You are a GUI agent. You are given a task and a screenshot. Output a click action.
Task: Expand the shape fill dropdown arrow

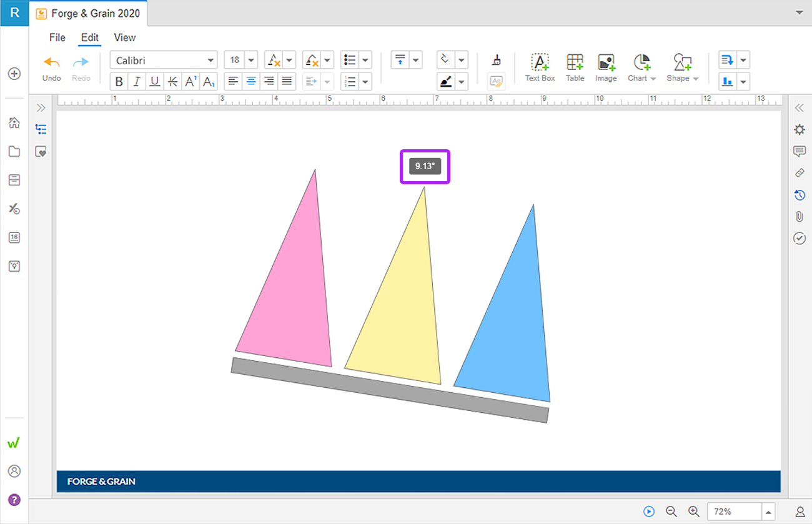point(462,60)
